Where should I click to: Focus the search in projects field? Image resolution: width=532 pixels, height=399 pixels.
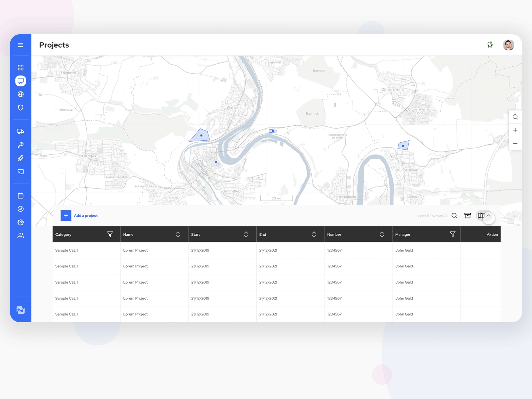[433, 215]
